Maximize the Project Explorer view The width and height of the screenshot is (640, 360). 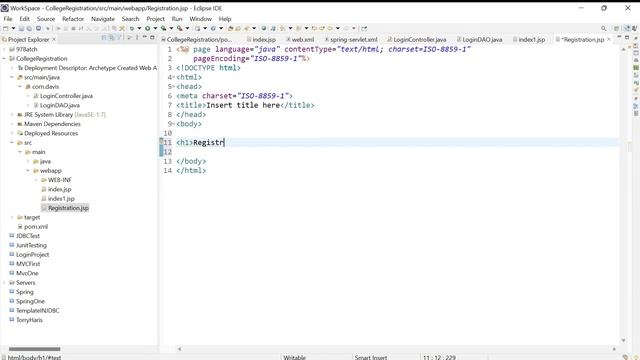coord(152,38)
